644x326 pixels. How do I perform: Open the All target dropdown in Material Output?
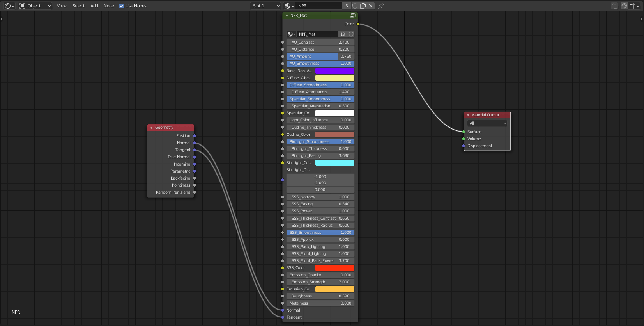[488, 123]
